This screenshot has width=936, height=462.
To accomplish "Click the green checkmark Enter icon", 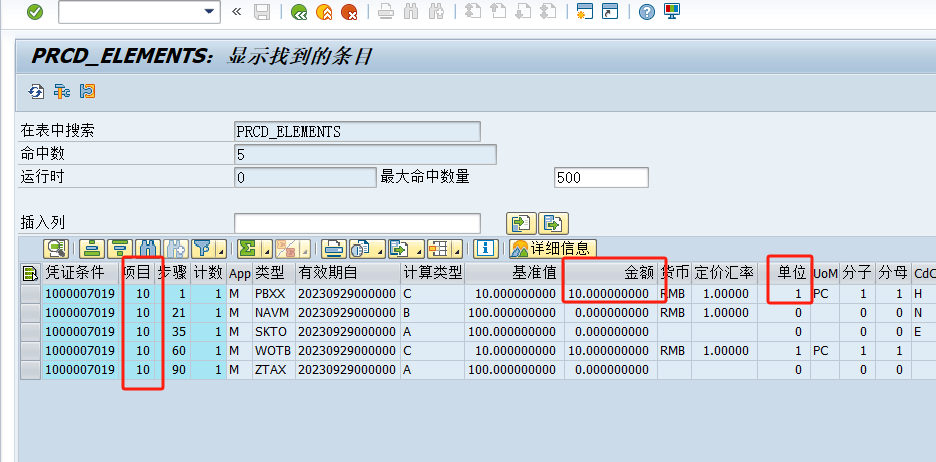I will click(35, 12).
